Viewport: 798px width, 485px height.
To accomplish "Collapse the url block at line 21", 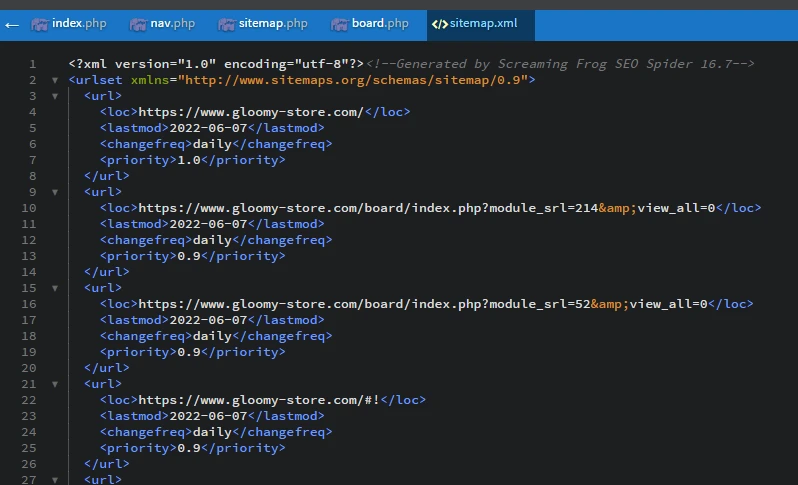I will pos(55,384).
